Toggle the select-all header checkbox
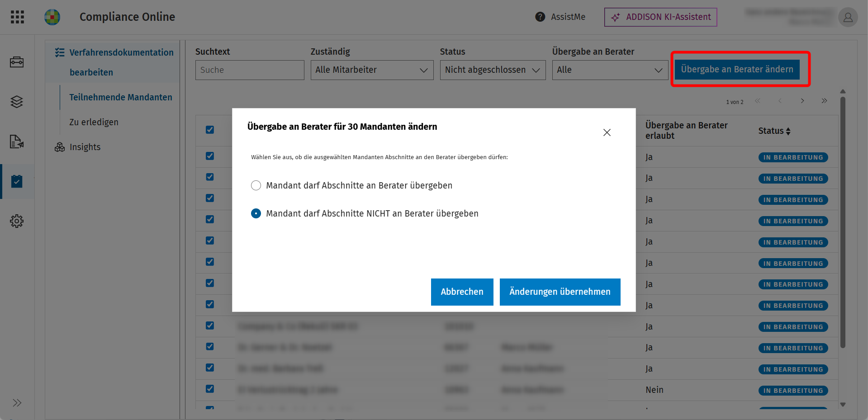Viewport: 868px width, 420px height. pyautogui.click(x=210, y=130)
